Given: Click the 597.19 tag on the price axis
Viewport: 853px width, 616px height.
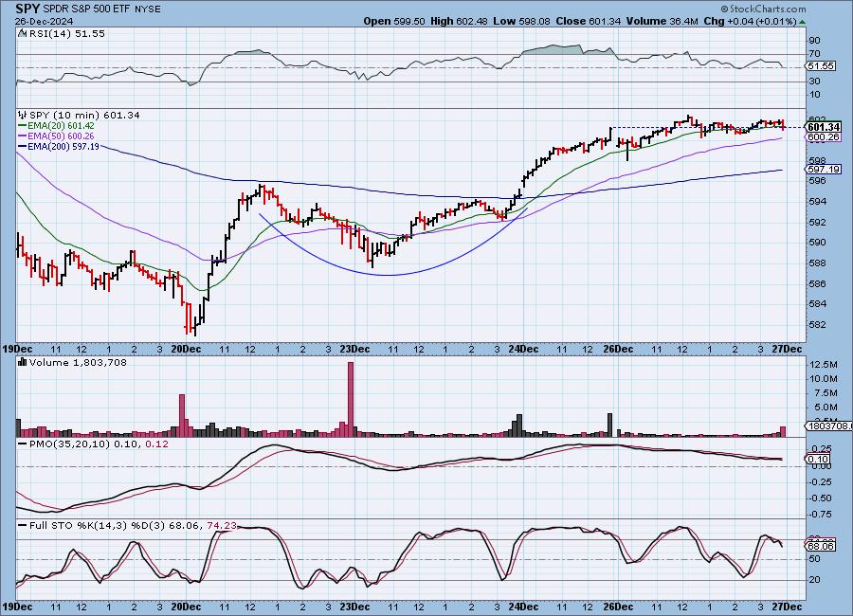Looking at the screenshot, I should 824,170.
